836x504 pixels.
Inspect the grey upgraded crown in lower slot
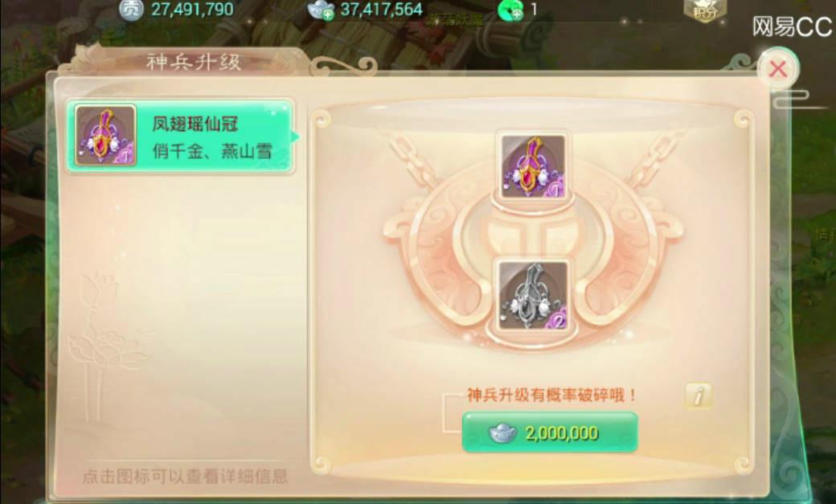(x=533, y=296)
